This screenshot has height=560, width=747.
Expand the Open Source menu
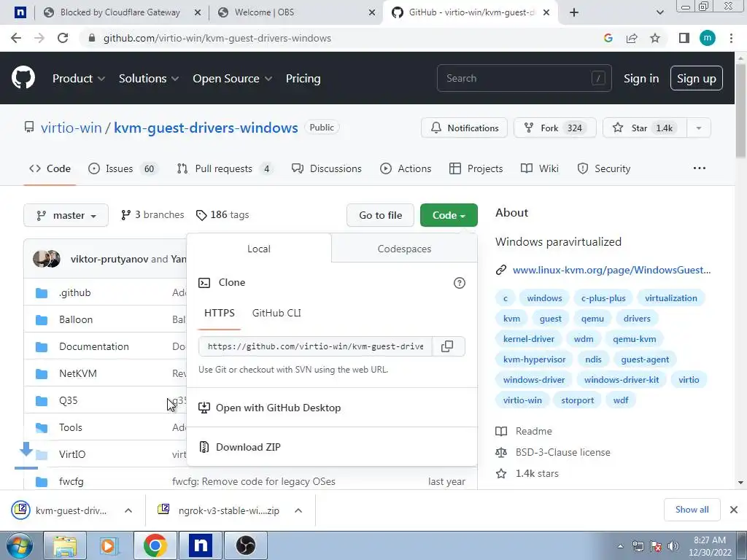(x=233, y=79)
